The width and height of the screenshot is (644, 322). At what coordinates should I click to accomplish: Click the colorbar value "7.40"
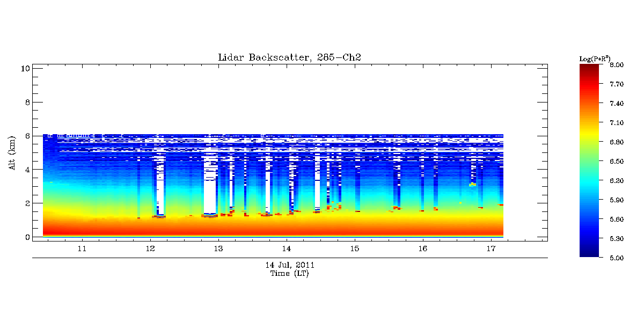click(x=617, y=104)
